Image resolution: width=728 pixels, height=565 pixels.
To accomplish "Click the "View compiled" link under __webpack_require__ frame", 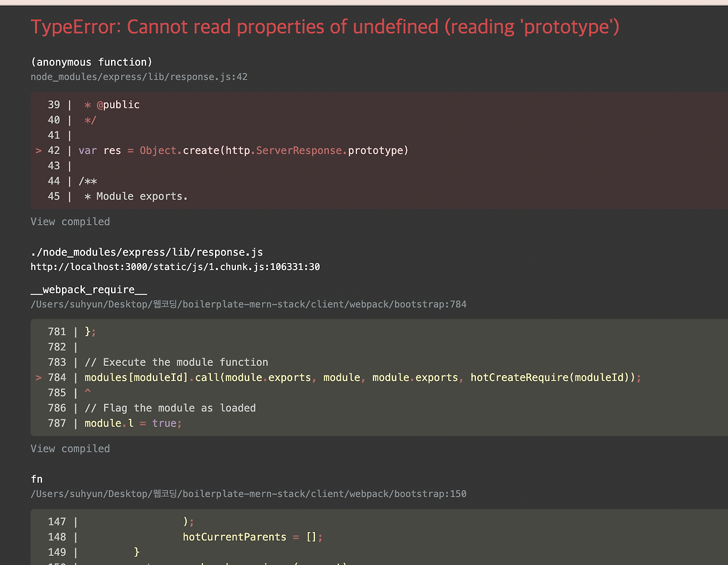I will [70, 448].
